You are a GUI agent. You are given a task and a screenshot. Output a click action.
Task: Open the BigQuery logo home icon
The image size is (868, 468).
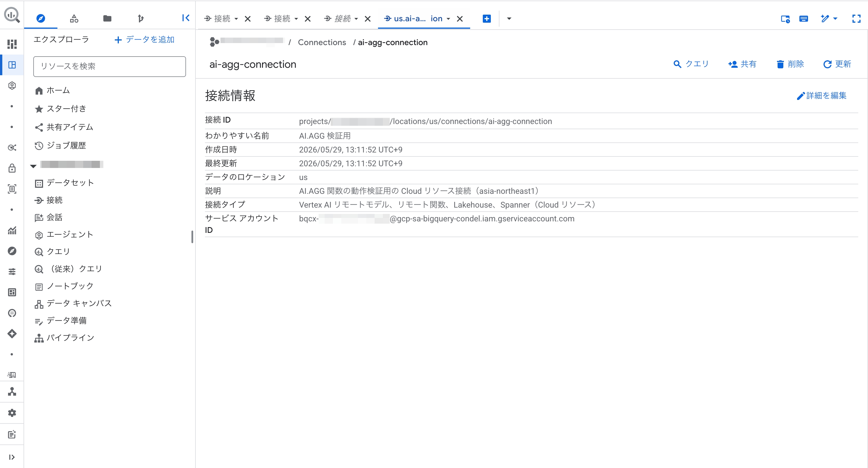12,15
